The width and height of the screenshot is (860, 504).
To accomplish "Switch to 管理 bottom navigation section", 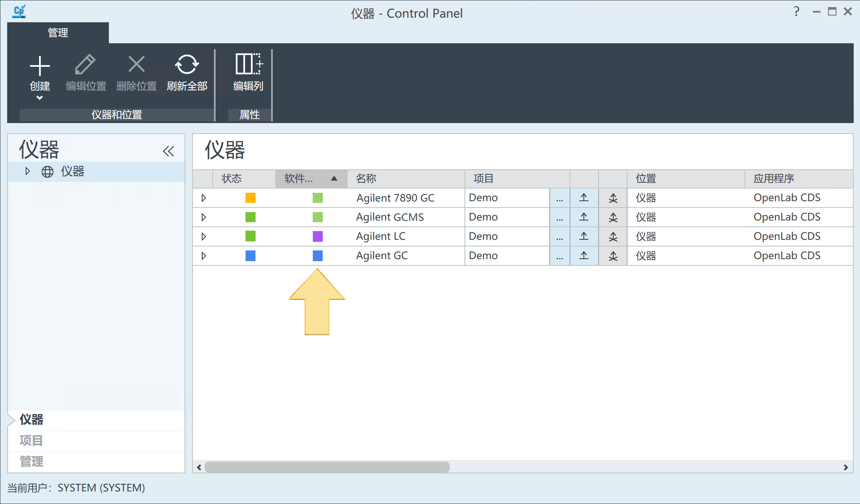I will point(96,462).
